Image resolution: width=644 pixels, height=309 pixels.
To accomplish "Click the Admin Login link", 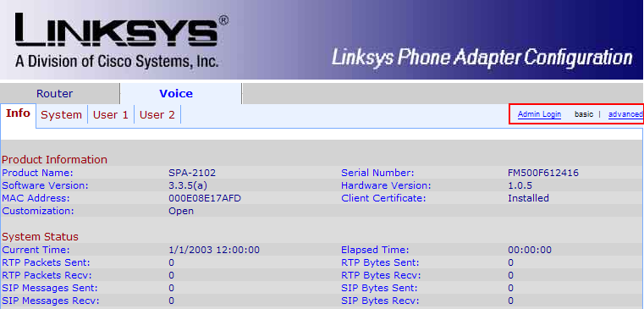I will 539,114.
